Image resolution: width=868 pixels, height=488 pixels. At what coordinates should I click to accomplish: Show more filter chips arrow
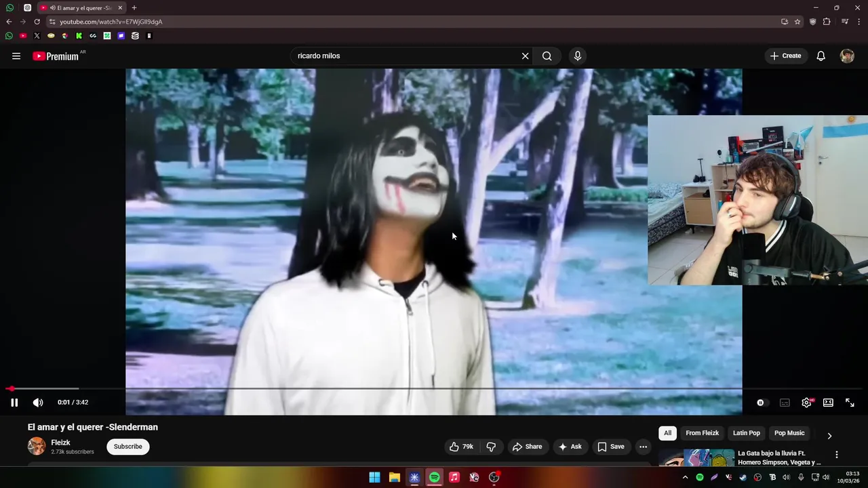(x=829, y=436)
